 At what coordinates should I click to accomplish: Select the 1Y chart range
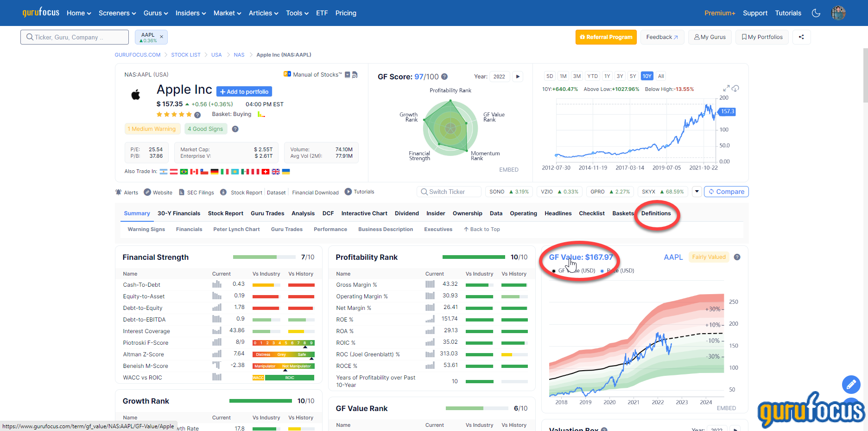click(607, 76)
